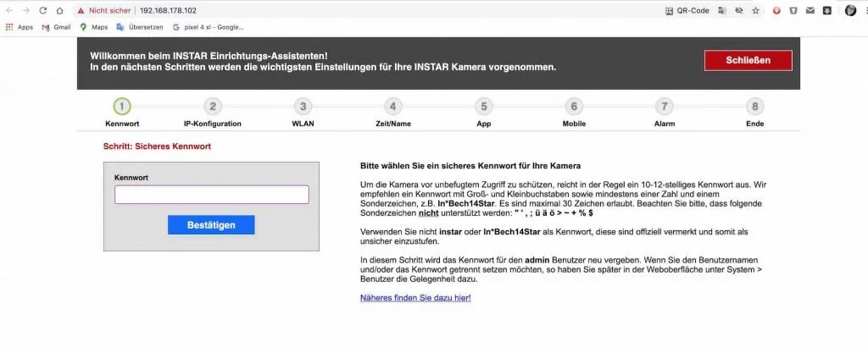Screen dimensions: 868x353
Task: Open the mail envelope extension icon
Action: click(x=810, y=10)
